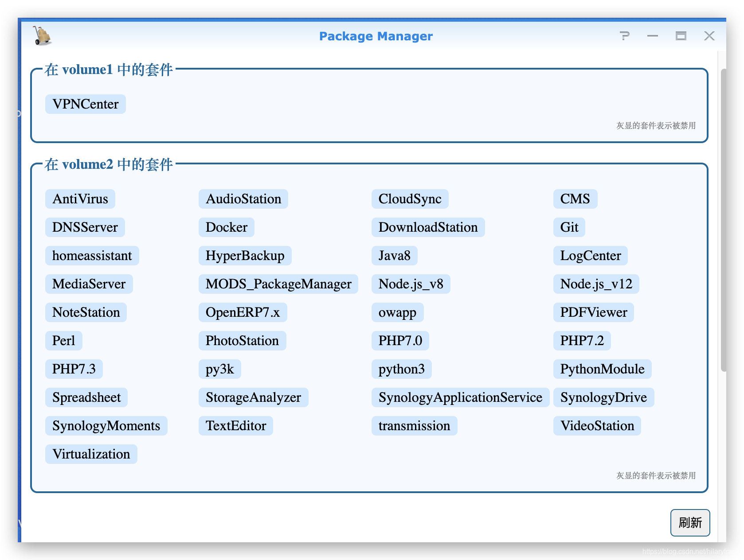Select the owapp package
The image size is (744, 560).
tap(398, 312)
